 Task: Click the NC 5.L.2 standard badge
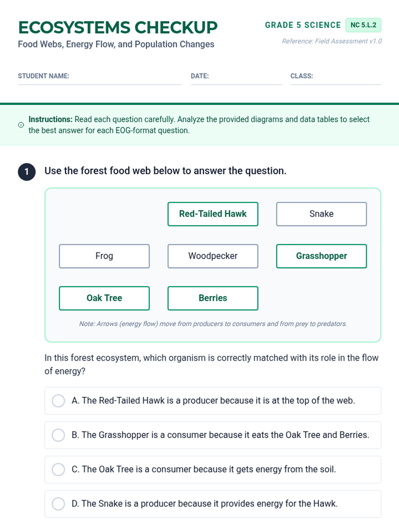[x=363, y=25]
